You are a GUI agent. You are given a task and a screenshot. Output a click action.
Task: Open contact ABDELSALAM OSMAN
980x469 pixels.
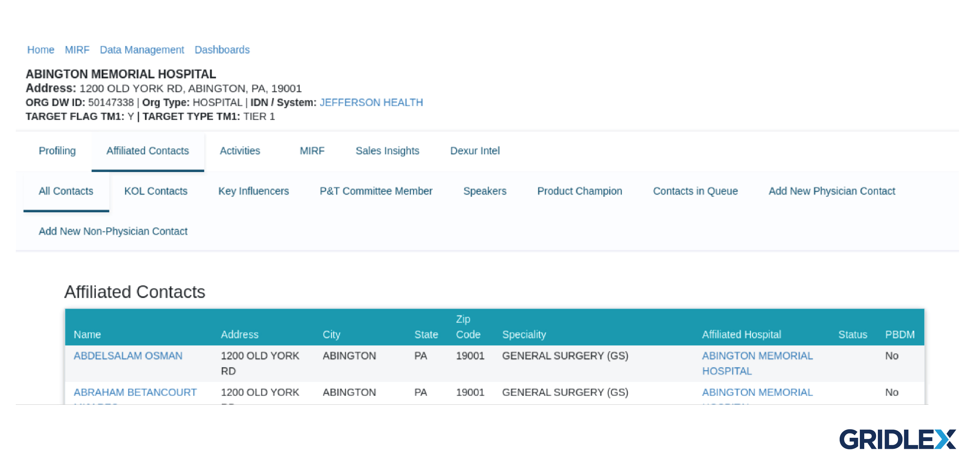tap(128, 356)
